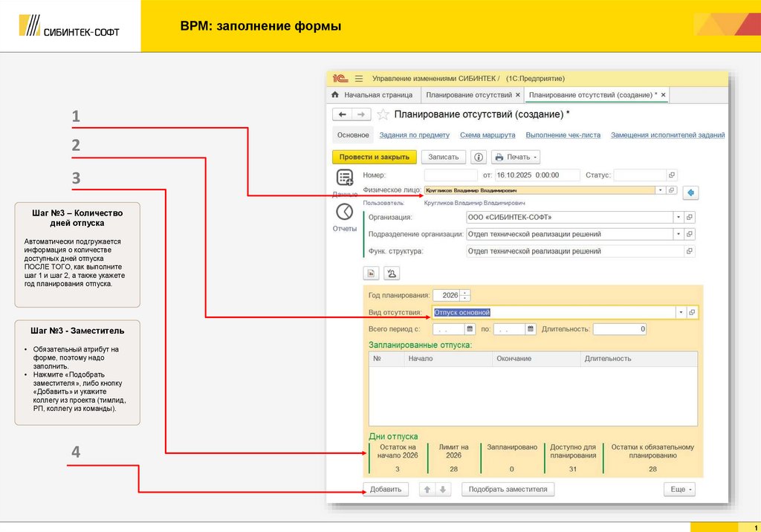Open calendar picker for period start date
This screenshot has height=532, width=761.
470,328
